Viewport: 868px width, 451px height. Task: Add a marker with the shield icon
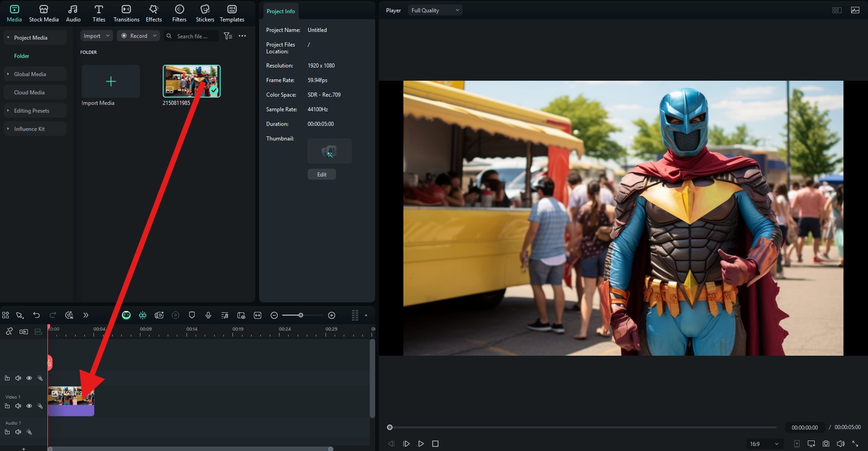pos(192,315)
